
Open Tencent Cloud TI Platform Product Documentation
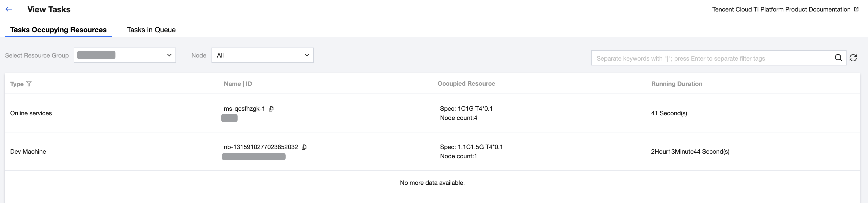pos(781,9)
